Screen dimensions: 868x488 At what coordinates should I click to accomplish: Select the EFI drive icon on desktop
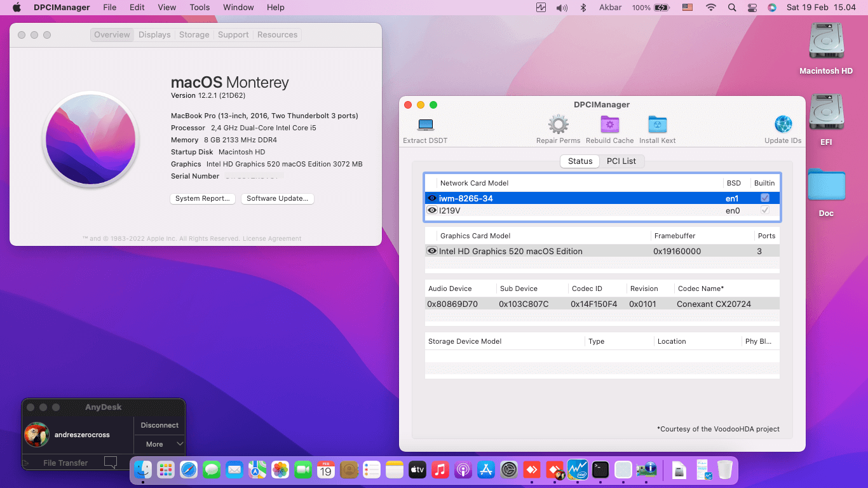tap(826, 112)
